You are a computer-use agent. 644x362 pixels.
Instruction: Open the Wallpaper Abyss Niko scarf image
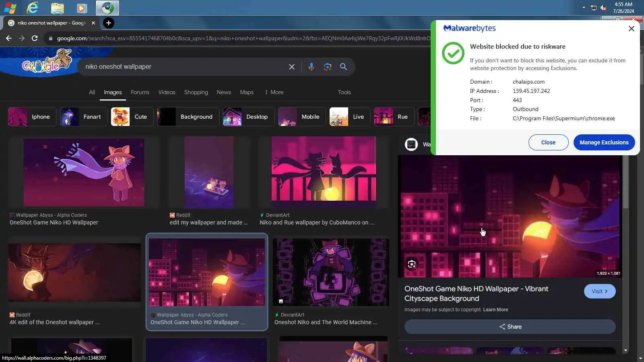84,172
